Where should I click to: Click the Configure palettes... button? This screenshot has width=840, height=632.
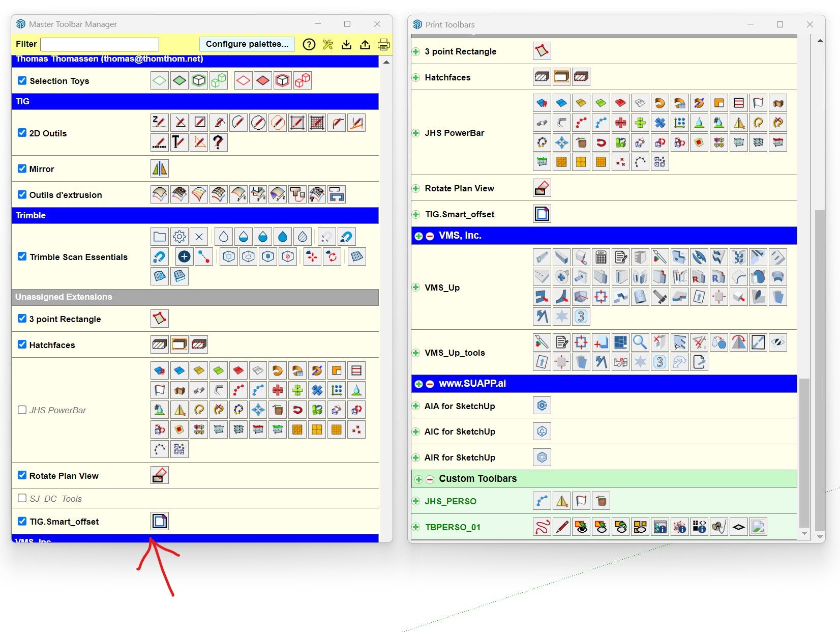[247, 44]
